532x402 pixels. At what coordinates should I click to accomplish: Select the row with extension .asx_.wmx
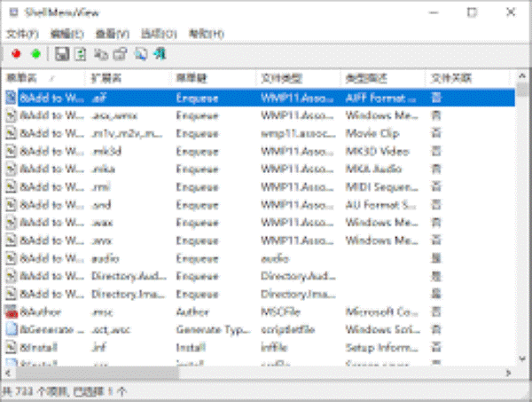(261, 115)
